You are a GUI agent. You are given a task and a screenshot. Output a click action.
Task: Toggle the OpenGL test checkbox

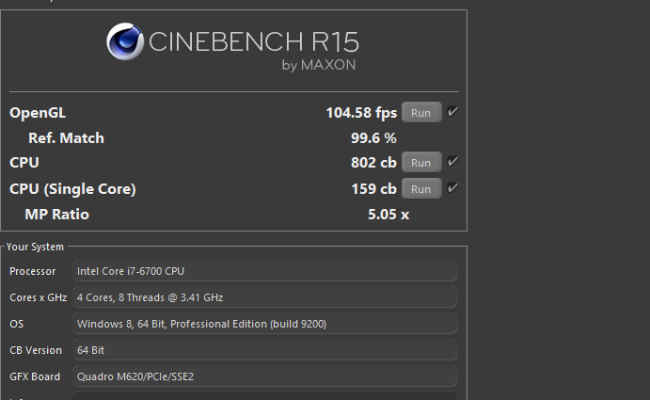coord(453,112)
